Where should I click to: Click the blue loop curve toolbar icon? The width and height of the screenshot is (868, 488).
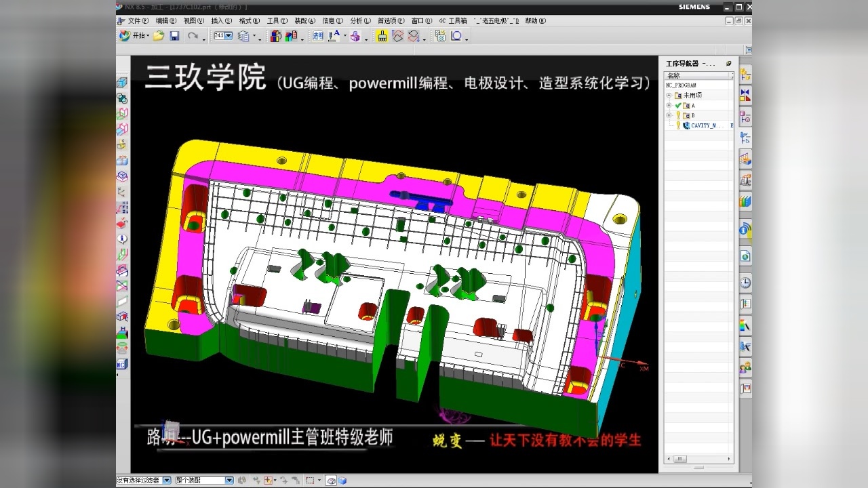(x=456, y=36)
